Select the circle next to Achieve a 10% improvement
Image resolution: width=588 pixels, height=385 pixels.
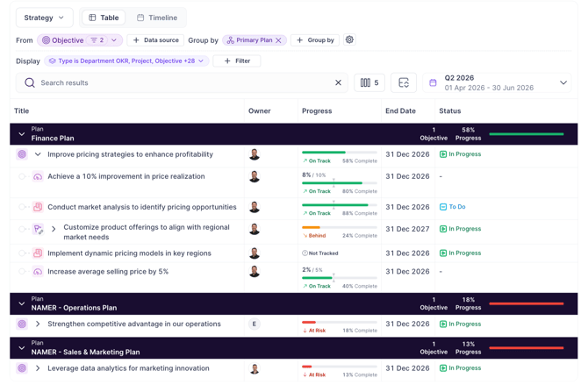pyautogui.click(x=22, y=176)
